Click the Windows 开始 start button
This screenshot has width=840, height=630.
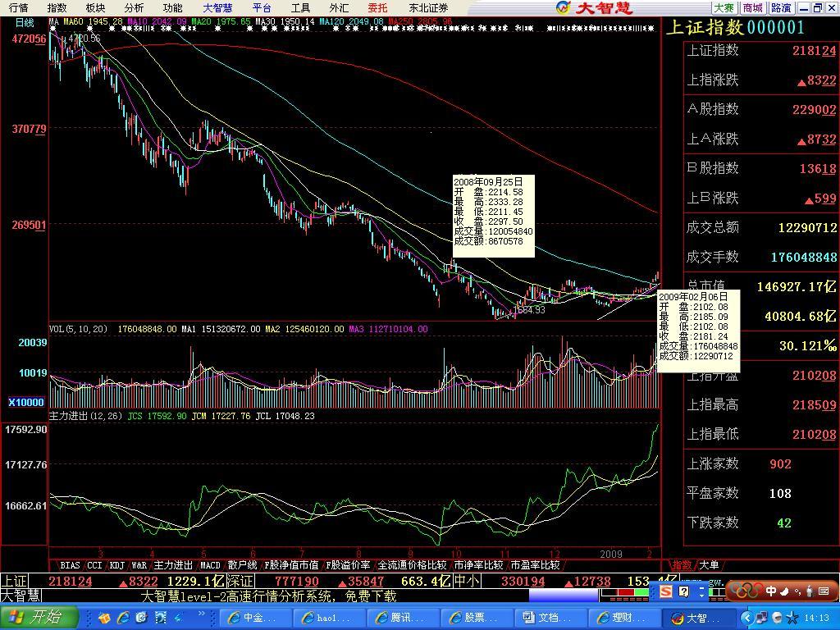[39, 617]
